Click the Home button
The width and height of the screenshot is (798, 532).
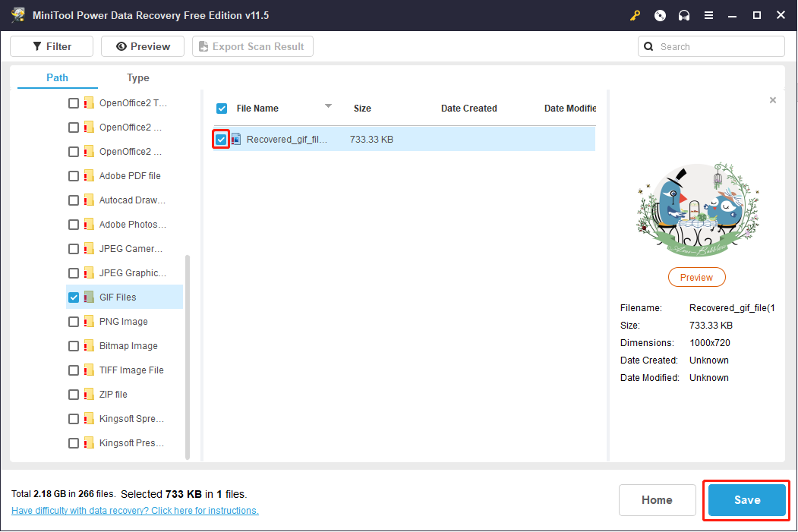point(657,500)
